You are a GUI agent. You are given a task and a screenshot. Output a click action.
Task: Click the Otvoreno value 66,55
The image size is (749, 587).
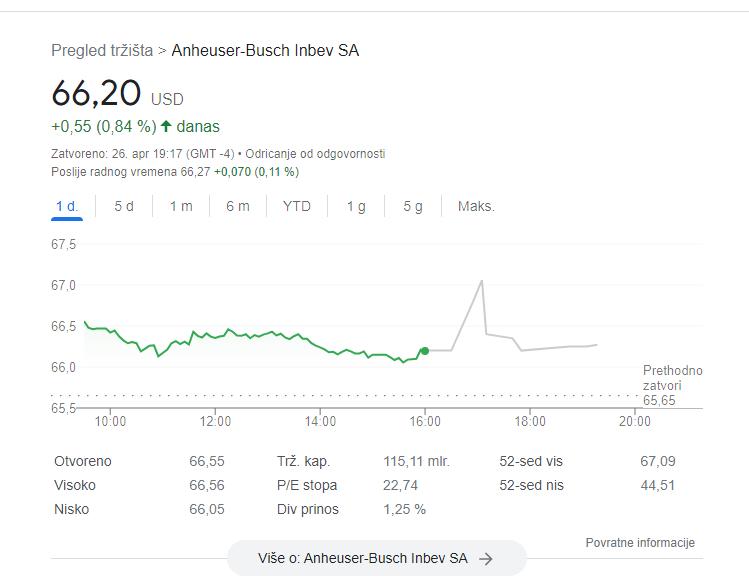point(206,461)
